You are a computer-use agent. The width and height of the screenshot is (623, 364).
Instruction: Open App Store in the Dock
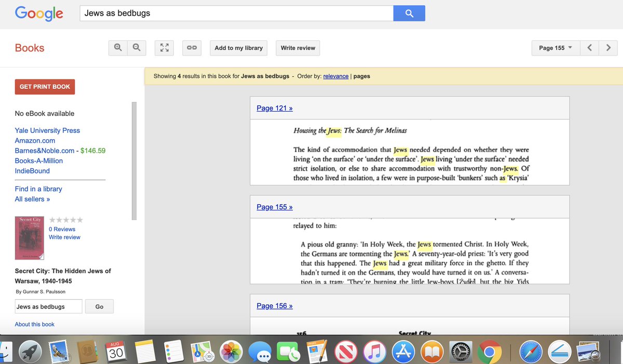coord(403,353)
